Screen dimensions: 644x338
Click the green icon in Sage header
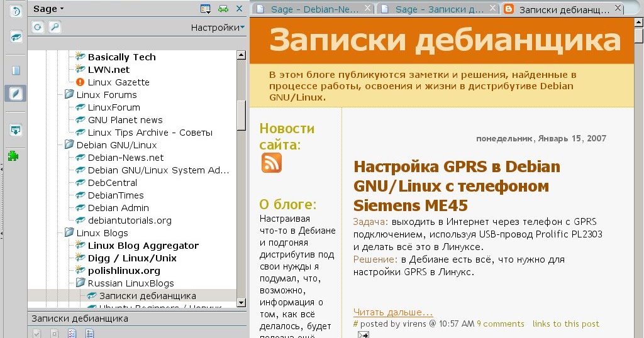223,9
